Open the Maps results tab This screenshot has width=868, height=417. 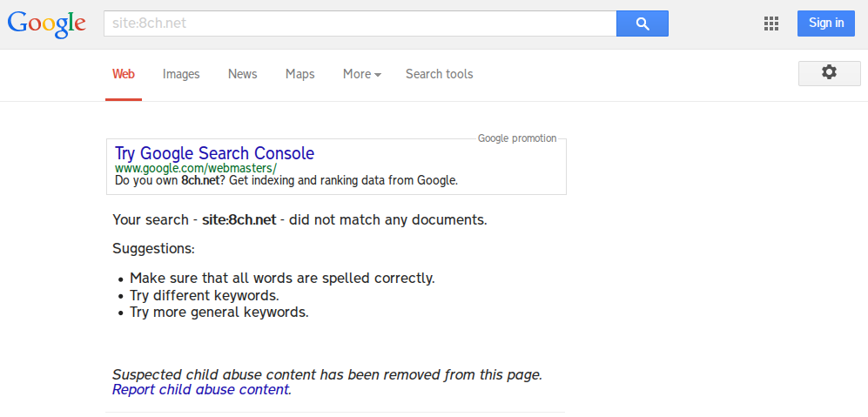coord(299,74)
